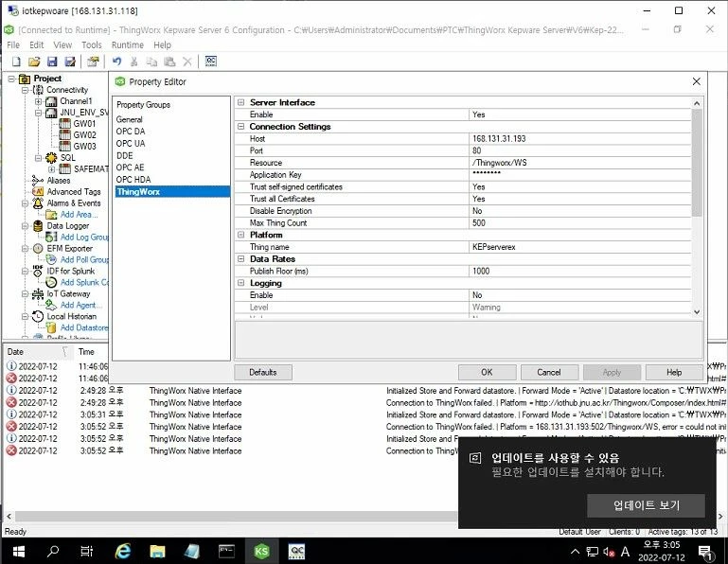Viewport: 728px width, 564px height.
Task: Open Internet Explorer from taskbar
Action: (x=122, y=551)
